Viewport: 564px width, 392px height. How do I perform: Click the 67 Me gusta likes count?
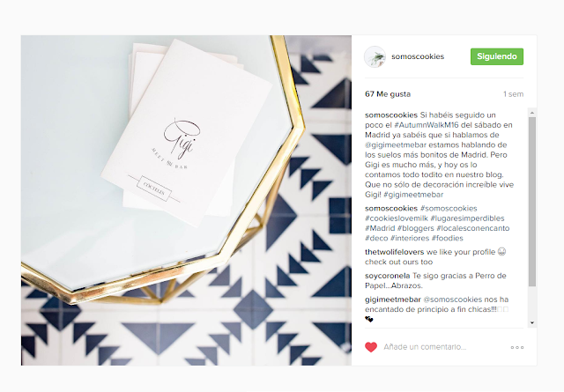(388, 94)
